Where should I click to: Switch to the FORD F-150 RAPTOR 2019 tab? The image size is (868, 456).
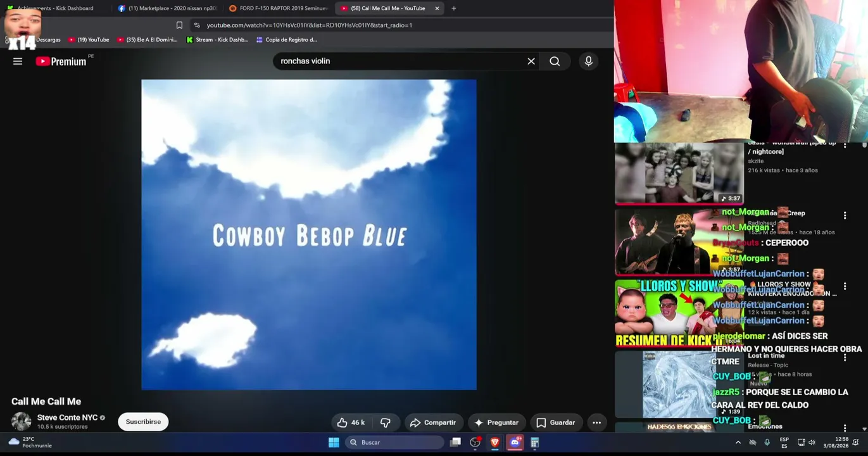(278, 8)
